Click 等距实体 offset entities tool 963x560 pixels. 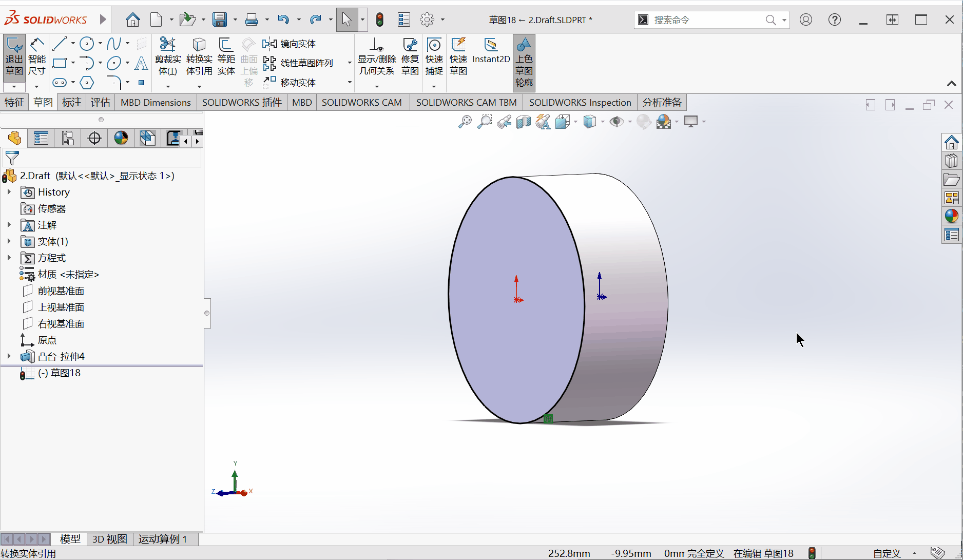coord(226,56)
